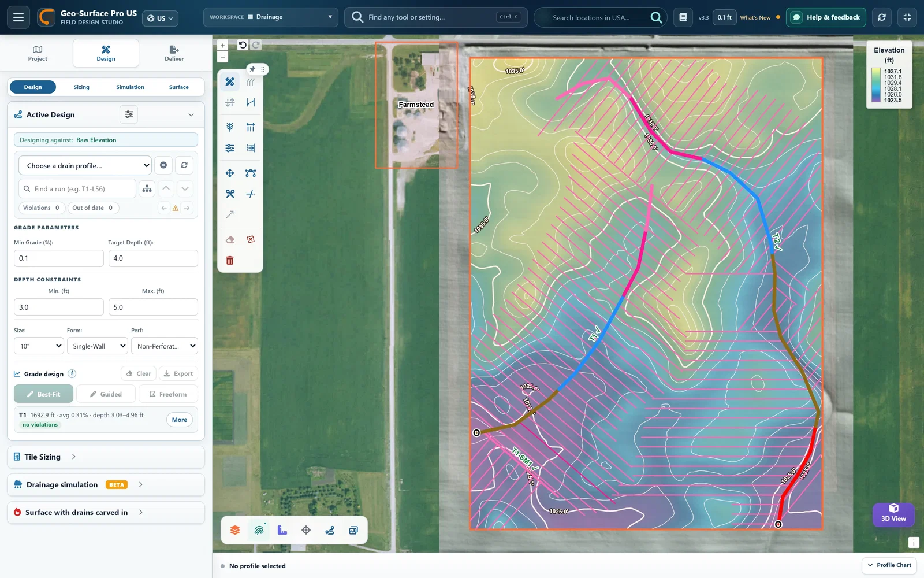
Task: Toggle the contour lines overlay
Action: click(259, 530)
